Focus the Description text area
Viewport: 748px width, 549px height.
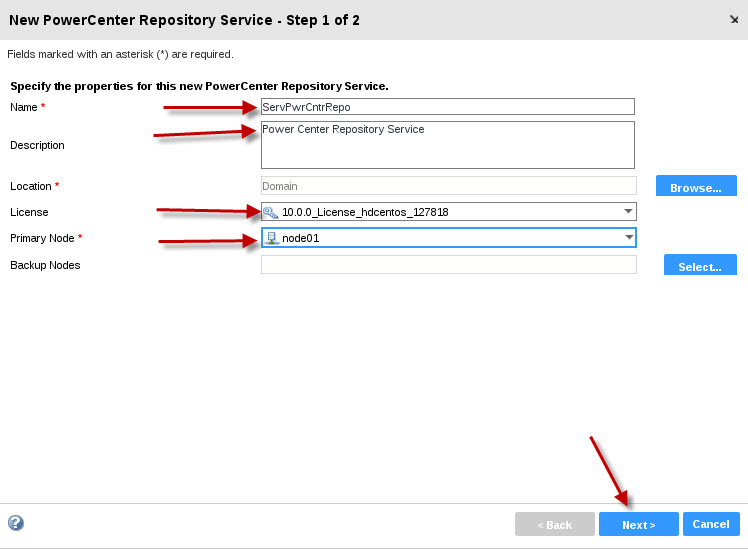click(447, 145)
